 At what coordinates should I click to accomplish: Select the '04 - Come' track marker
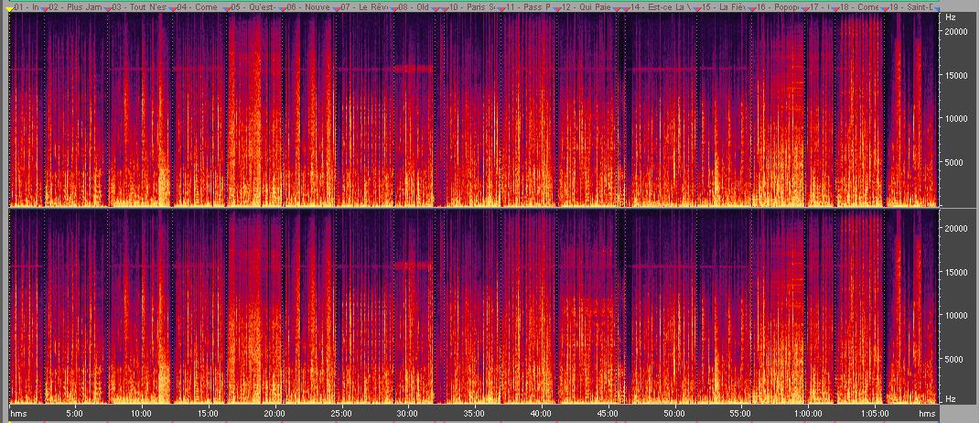(x=197, y=7)
